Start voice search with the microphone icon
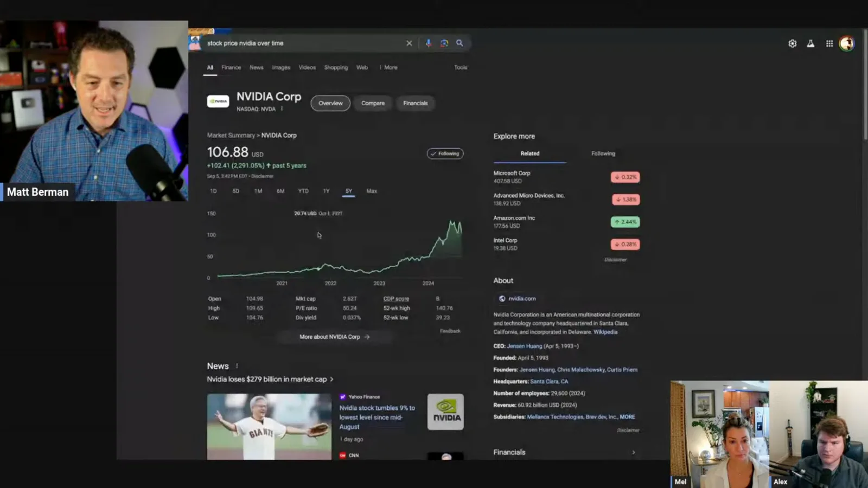Screen dimensions: 868x488 428,43
